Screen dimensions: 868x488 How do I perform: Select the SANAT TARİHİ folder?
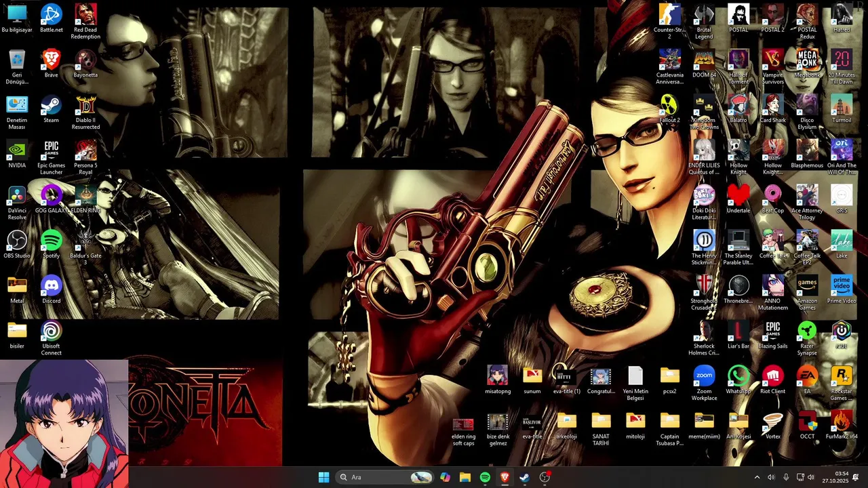[601, 429]
